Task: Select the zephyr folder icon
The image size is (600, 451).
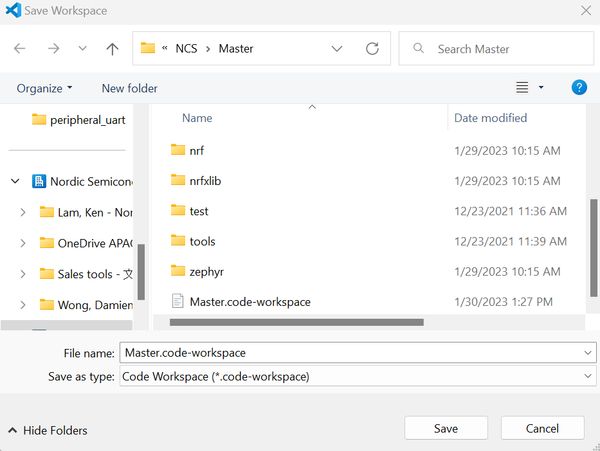Action: point(178,271)
